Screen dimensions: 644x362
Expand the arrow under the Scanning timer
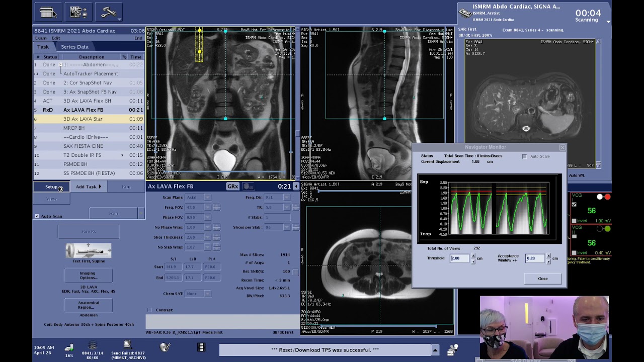608,22
